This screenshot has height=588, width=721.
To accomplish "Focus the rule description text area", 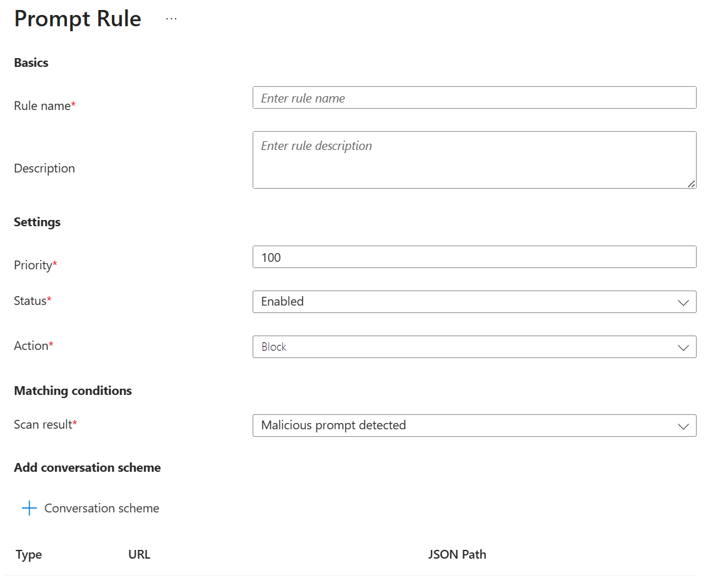I will pyautogui.click(x=473, y=159).
